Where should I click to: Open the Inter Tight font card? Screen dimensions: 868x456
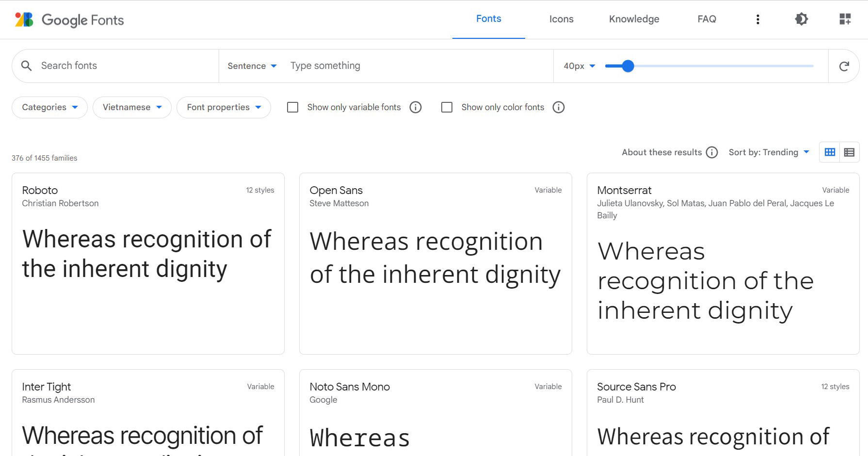point(148,412)
